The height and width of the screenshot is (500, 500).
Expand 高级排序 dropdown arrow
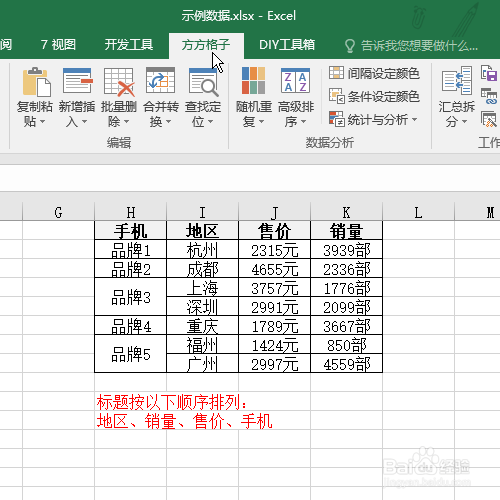click(303, 122)
